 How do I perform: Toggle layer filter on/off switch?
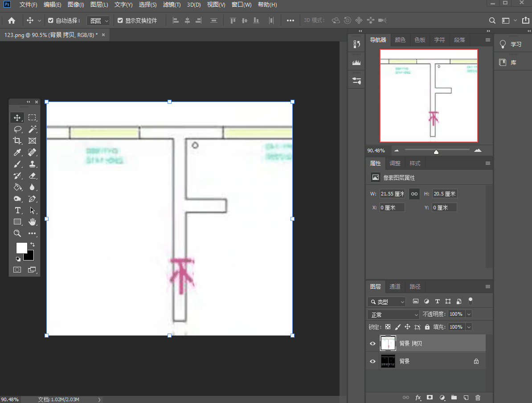pyautogui.click(x=470, y=301)
